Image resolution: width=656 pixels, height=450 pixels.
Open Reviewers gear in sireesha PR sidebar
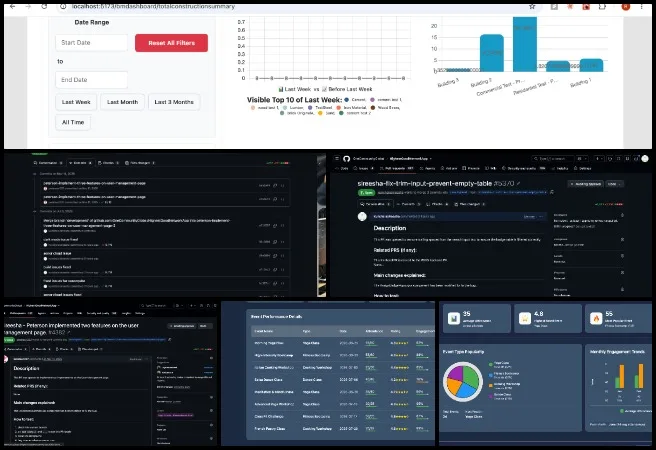click(x=622, y=215)
